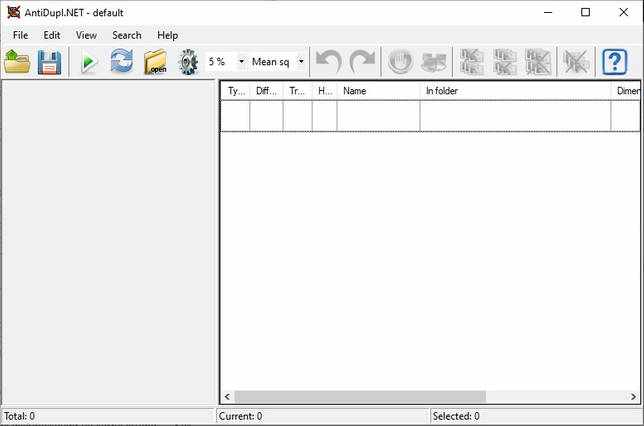Open the Help menu
This screenshot has width=644, height=426.
point(168,35)
